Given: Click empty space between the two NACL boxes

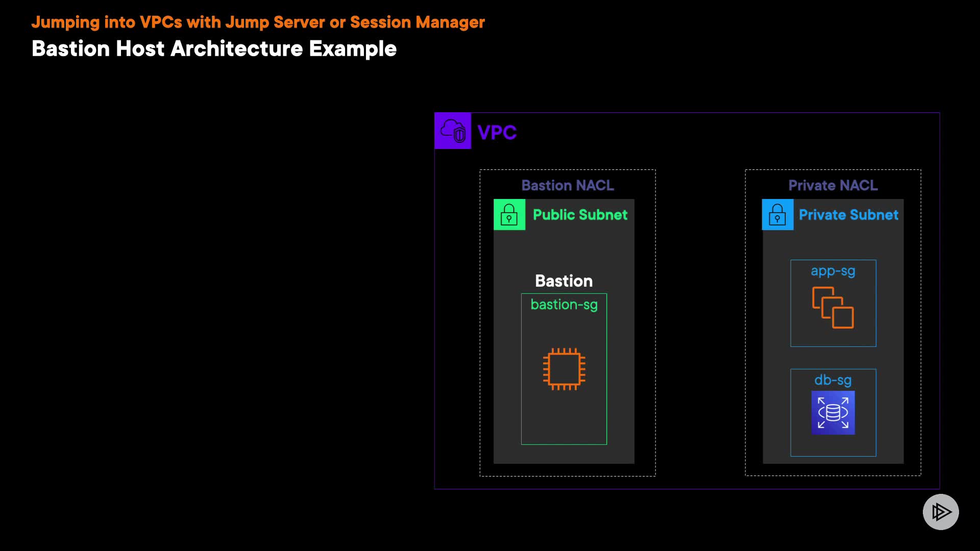Looking at the screenshot, I should point(700,321).
